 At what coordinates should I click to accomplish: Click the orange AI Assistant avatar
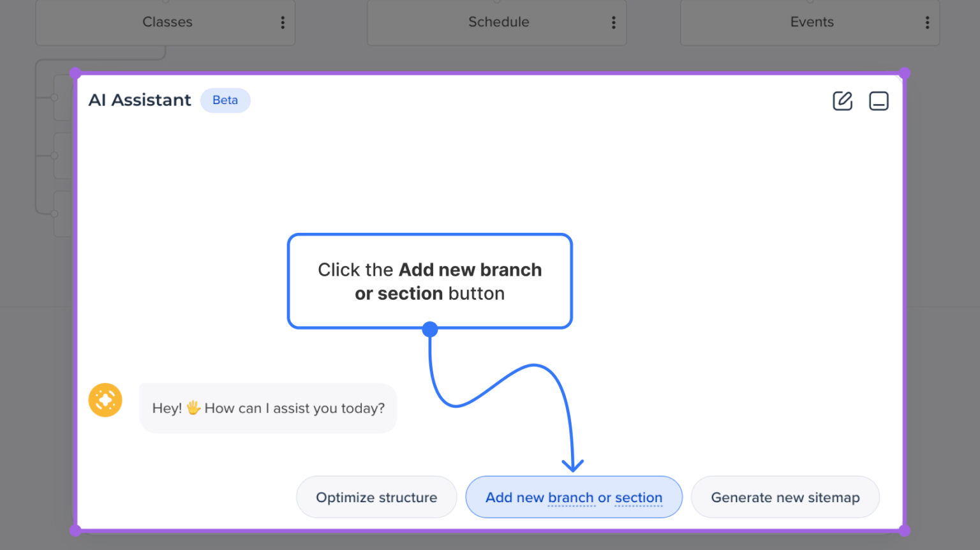105,400
